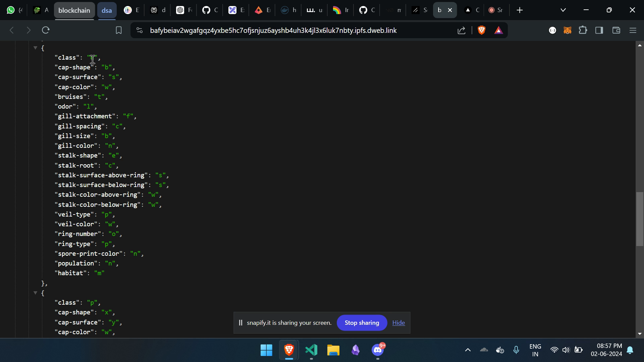The image size is (644, 362).
Task: Switch the ENG IN input language
Action: (535, 350)
